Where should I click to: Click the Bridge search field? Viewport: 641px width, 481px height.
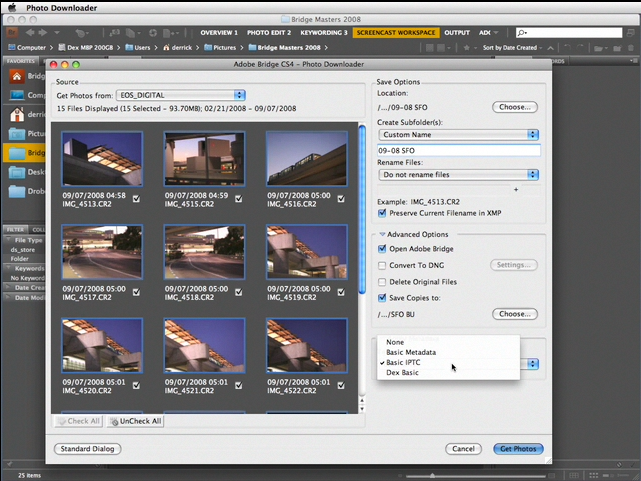(569, 32)
